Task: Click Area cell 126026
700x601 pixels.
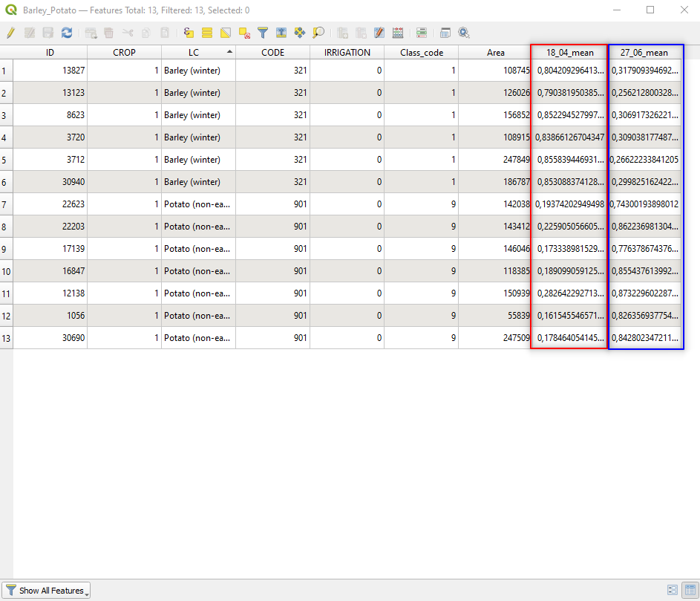Action: pyautogui.click(x=495, y=93)
